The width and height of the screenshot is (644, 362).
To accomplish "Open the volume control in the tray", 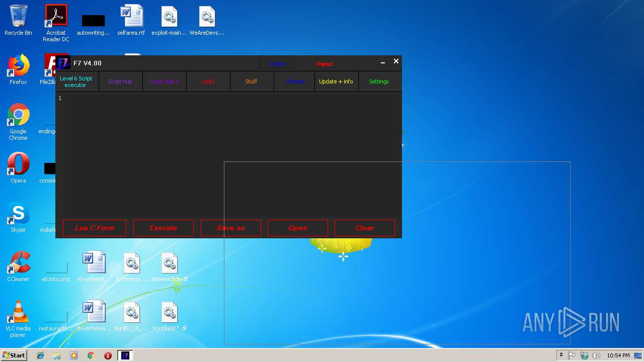I will [x=596, y=355].
